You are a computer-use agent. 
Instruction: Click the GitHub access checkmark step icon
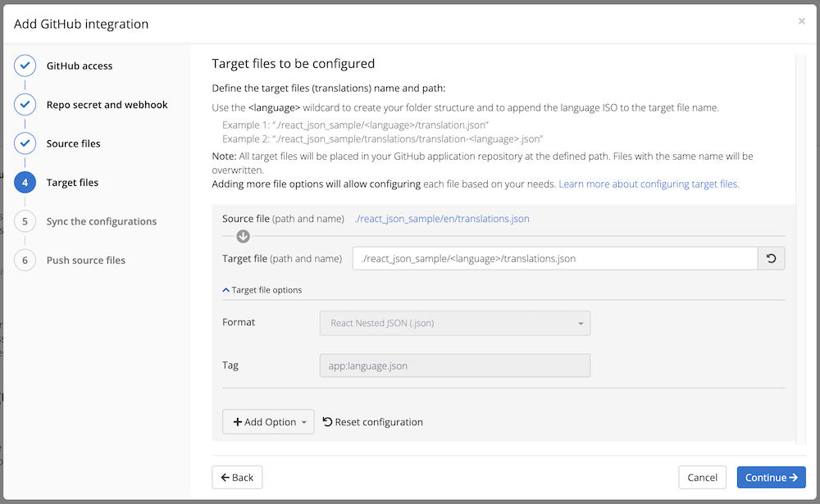pyautogui.click(x=25, y=66)
